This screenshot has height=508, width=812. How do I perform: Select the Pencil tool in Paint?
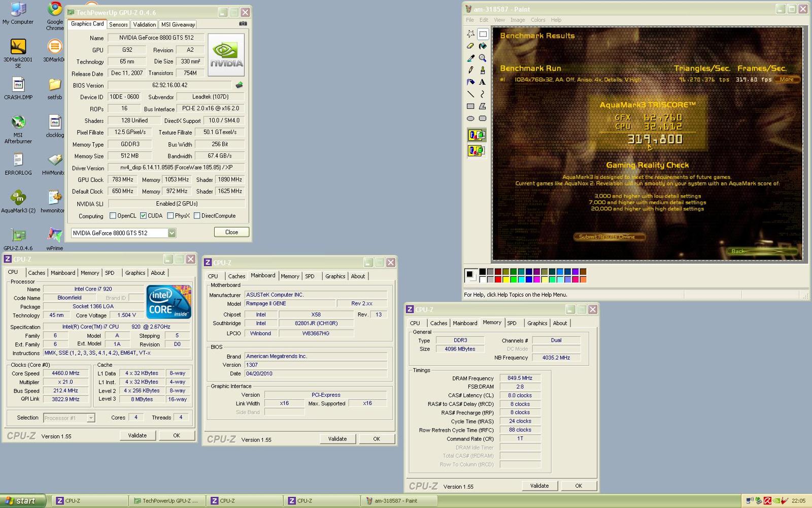pyautogui.click(x=470, y=70)
